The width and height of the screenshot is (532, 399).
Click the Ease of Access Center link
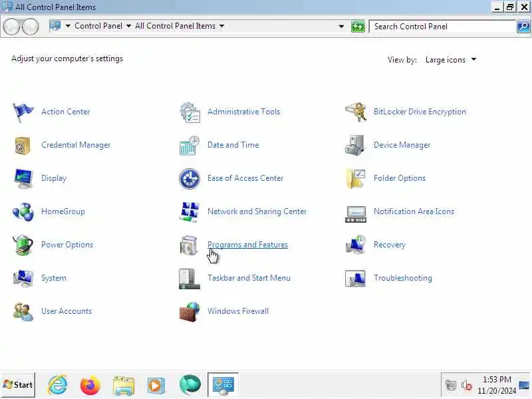click(x=245, y=178)
